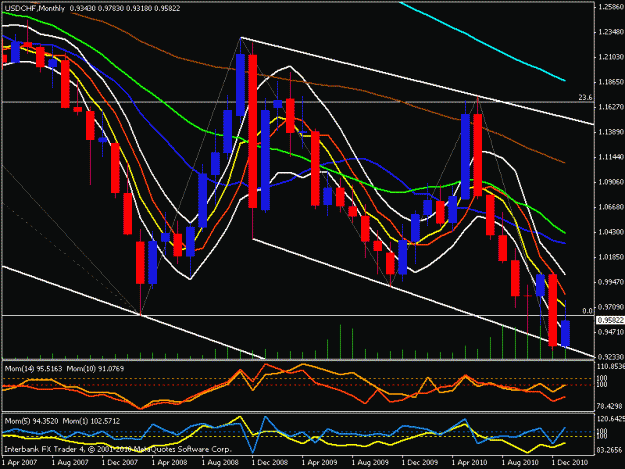
Task: Click the 1 Aug 2010 date label
Action: pos(520,463)
